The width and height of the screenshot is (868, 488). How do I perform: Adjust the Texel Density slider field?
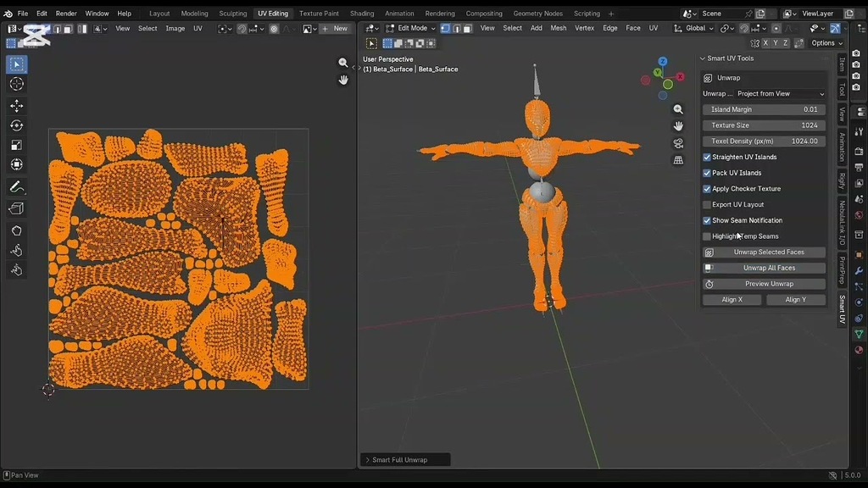tap(764, 141)
